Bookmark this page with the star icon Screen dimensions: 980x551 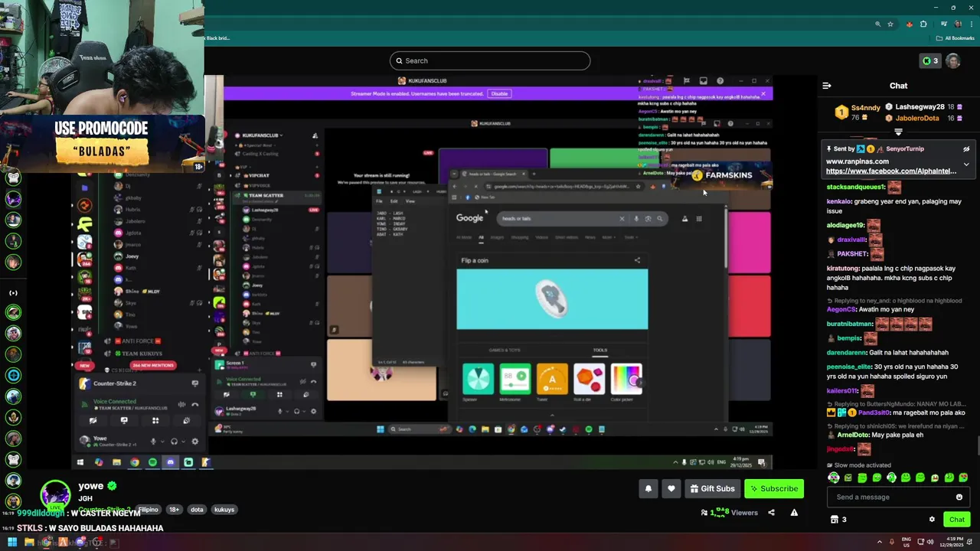[x=890, y=24]
